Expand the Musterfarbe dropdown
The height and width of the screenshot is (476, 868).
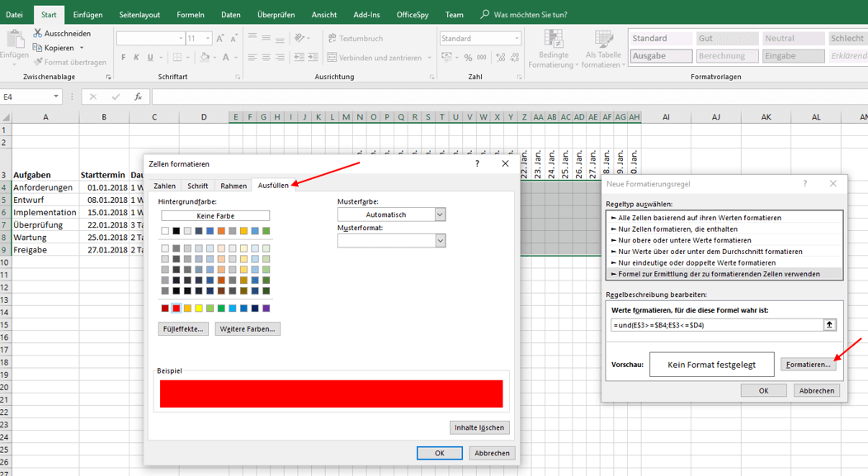(x=440, y=214)
